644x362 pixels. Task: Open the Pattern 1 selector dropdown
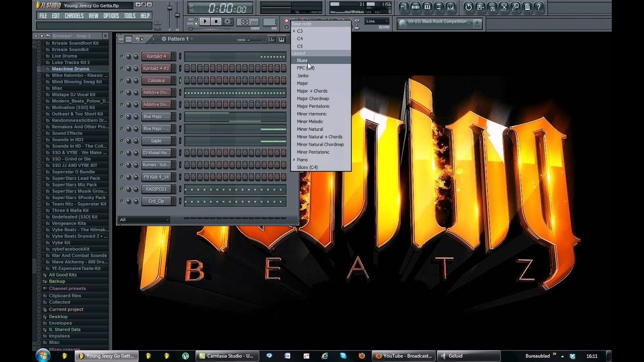click(x=179, y=39)
